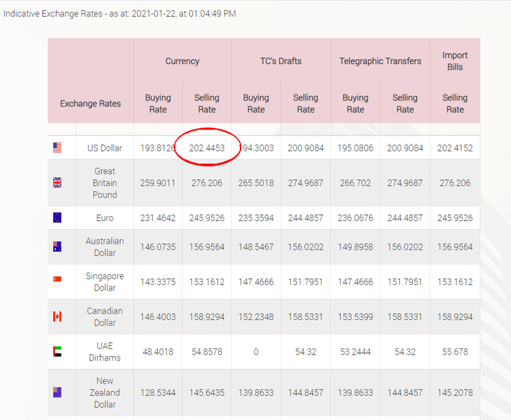Click the 'Exchange Rates' header cell

[x=90, y=104]
